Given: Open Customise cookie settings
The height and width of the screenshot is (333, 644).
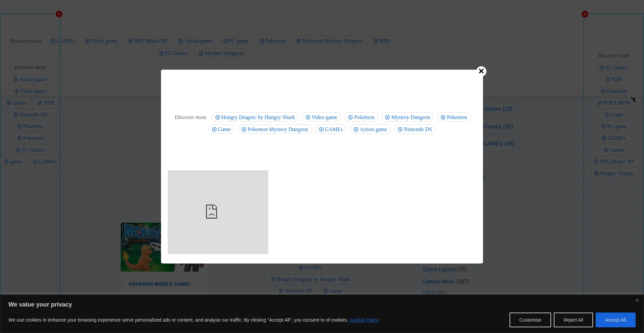Looking at the screenshot, I should (x=530, y=320).
